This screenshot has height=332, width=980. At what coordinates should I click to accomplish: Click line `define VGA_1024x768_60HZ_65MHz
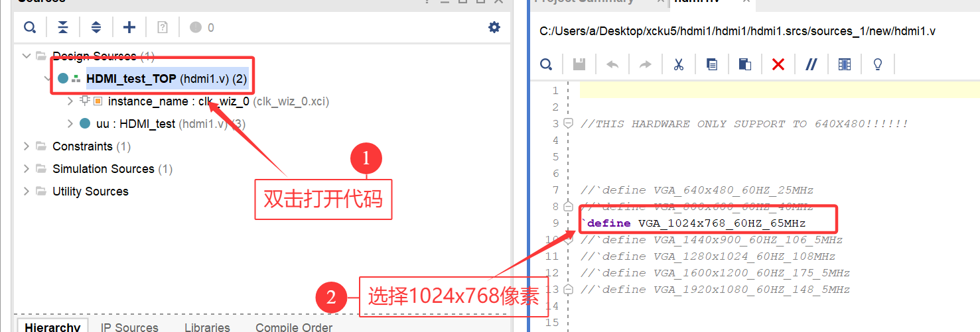pyautogui.click(x=693, y=223)
